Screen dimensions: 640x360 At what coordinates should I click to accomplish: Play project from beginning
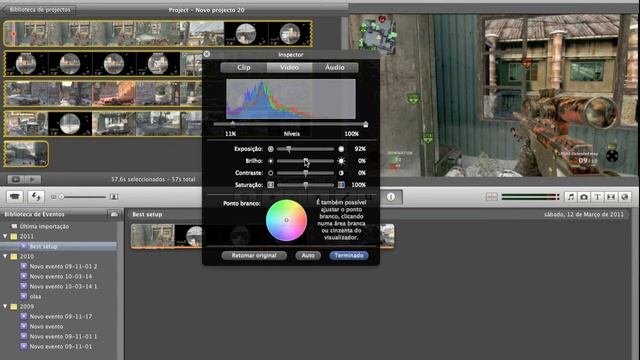coord(32,179)
